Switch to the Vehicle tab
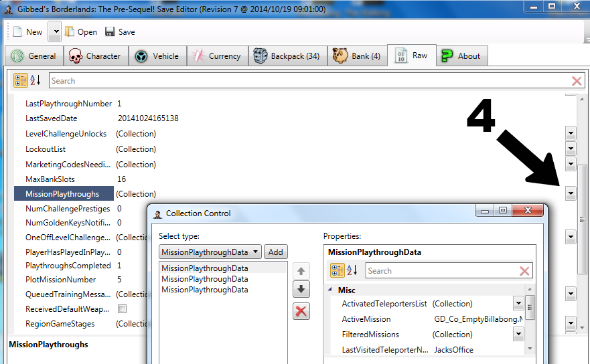Image resolution: width=590 pixels, height=364 pixels. pos(157,56)
